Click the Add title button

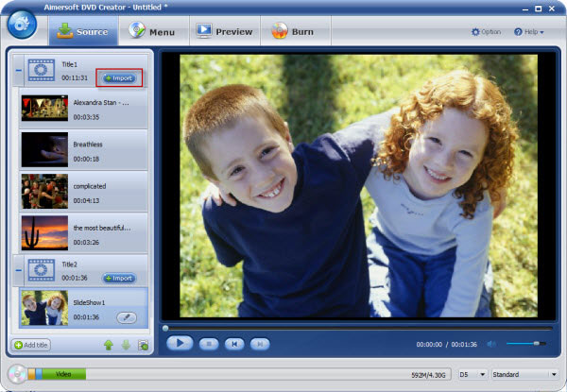pyautogui.click(x=31, y=345)
